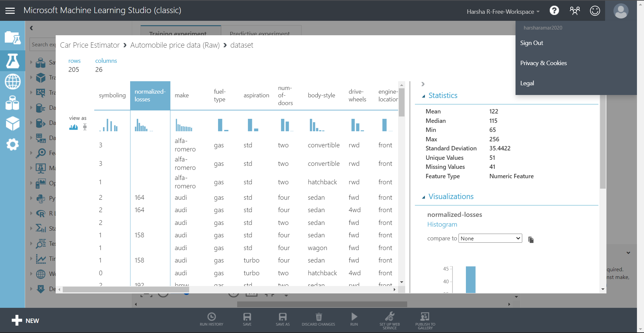Open Experiments flask icon in sidebar
The image size is (644, 333).
point(12,61)
